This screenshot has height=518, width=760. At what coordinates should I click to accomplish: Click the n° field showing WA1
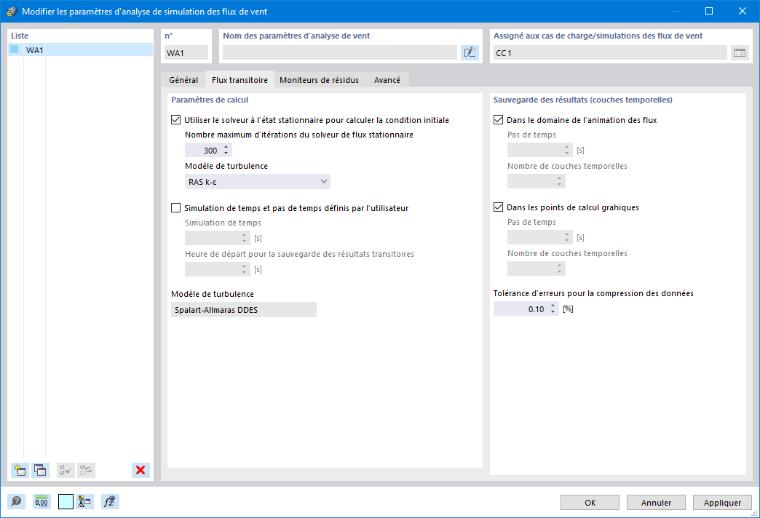click(x=186, y=53)
